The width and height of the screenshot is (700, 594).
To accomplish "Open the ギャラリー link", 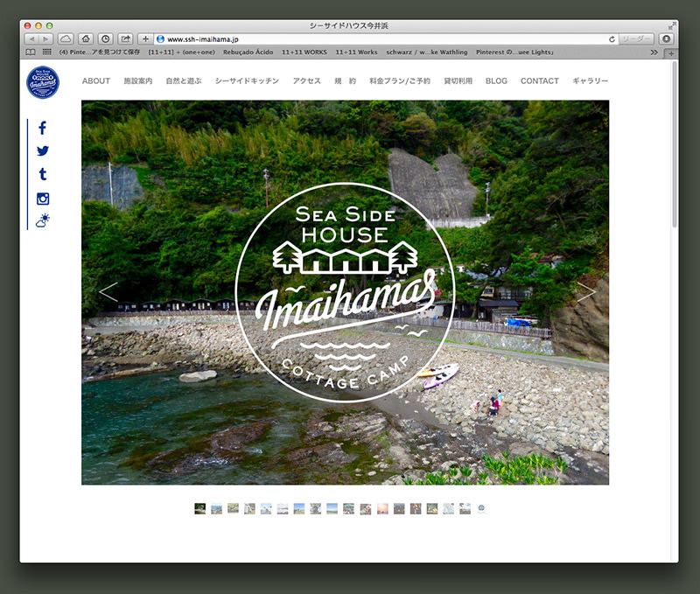I will [x=590, y=80].
